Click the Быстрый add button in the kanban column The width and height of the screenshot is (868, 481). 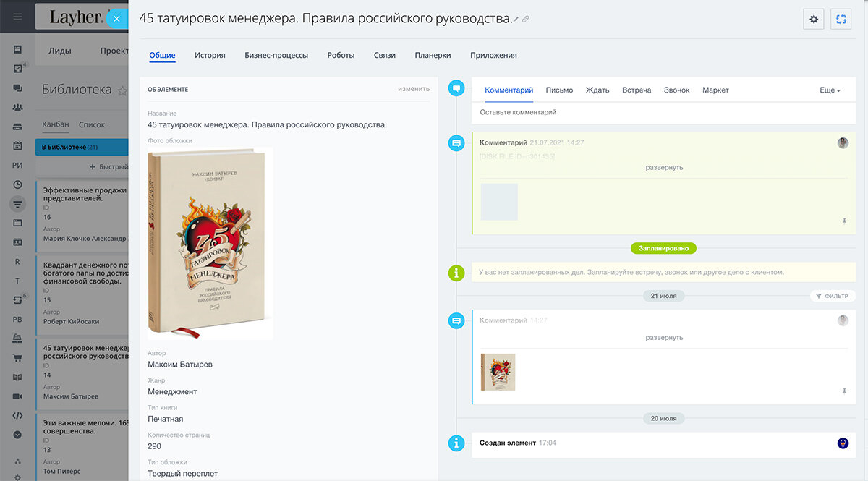[109, 166]
